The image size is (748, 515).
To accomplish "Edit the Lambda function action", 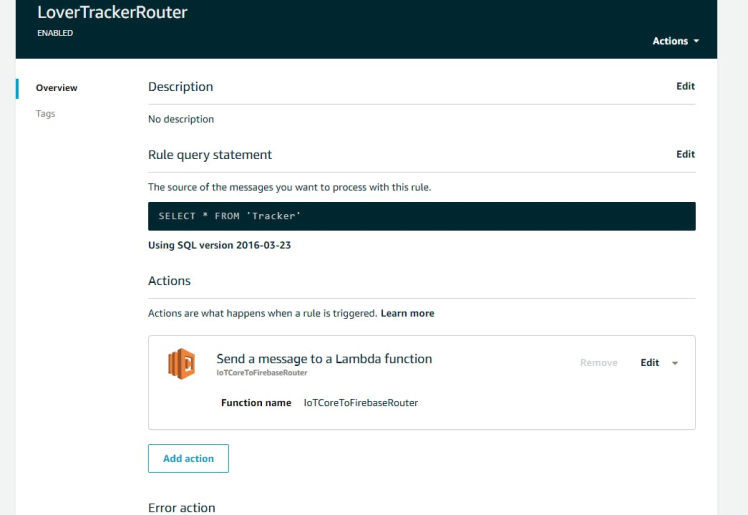I will pos(650,363).
